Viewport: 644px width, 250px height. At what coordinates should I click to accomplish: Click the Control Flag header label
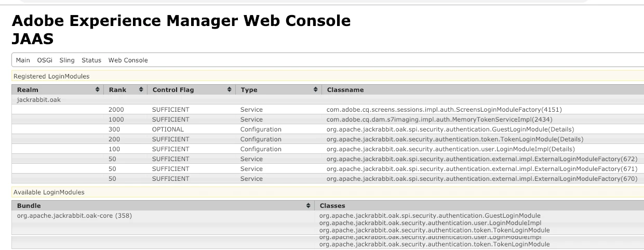[x=173, y=90]
